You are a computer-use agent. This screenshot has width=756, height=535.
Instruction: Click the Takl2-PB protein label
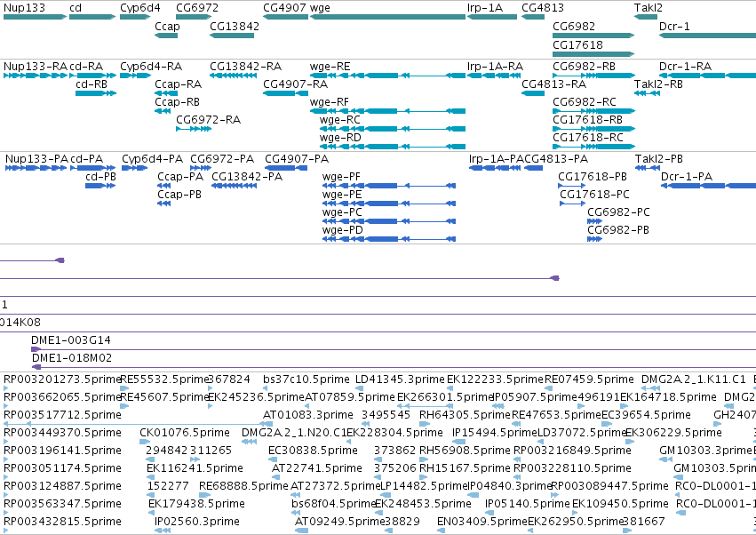(659, 159)
